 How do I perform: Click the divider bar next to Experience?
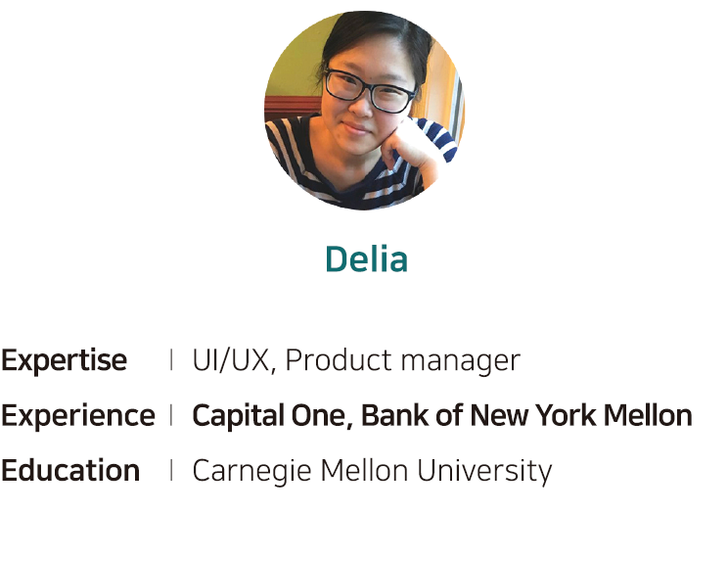(171, 415)
